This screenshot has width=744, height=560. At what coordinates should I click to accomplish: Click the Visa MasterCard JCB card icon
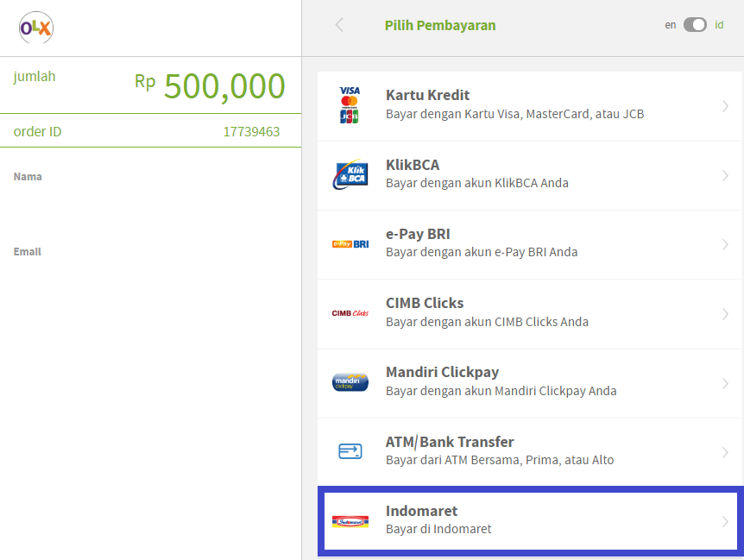[x=350, y=105]
